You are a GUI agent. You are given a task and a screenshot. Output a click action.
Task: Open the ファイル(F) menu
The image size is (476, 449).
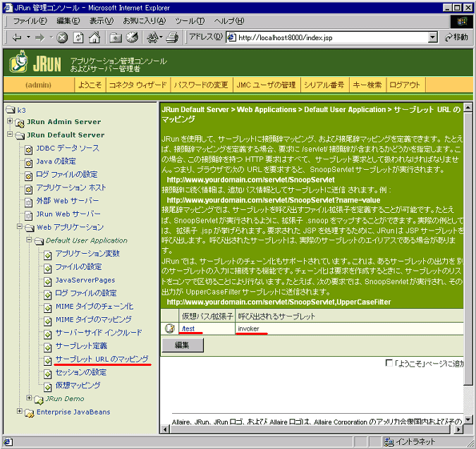tap(30, 21)
